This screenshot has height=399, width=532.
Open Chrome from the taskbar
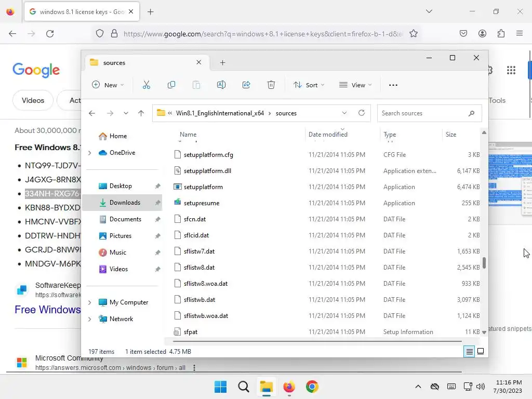(312, 387)
